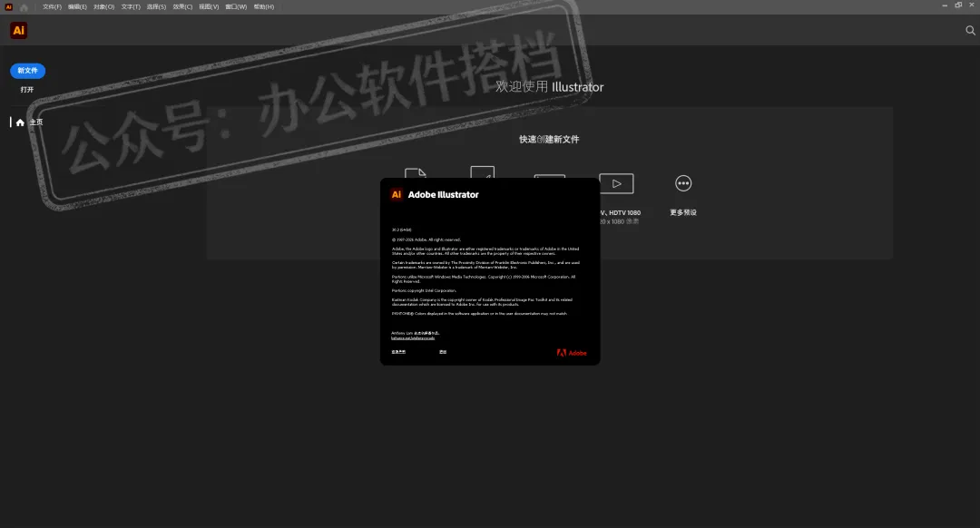
Task: Click the bottom-left legal notices link in dialog
Action: (x=398, y=352)
